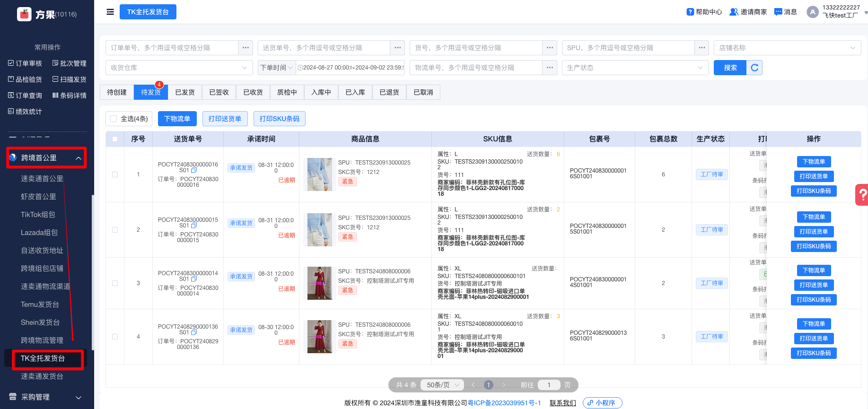Check the row 1 checkbox
868x409 pixels.
tap(115, 174)
